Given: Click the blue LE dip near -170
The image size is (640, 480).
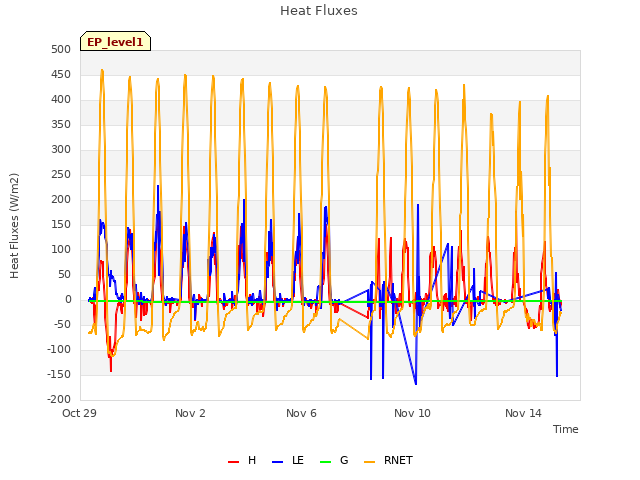Looking at the screenshot, I should pos(416,383).
